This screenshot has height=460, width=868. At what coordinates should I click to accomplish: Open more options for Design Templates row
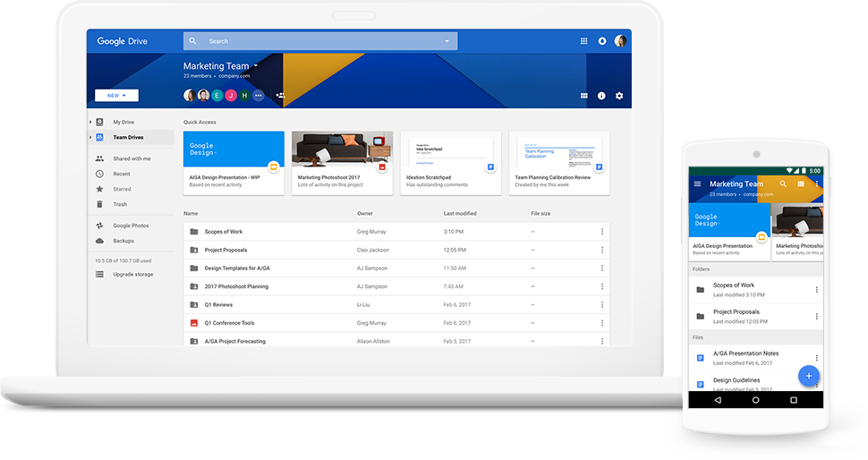(601, 268)
